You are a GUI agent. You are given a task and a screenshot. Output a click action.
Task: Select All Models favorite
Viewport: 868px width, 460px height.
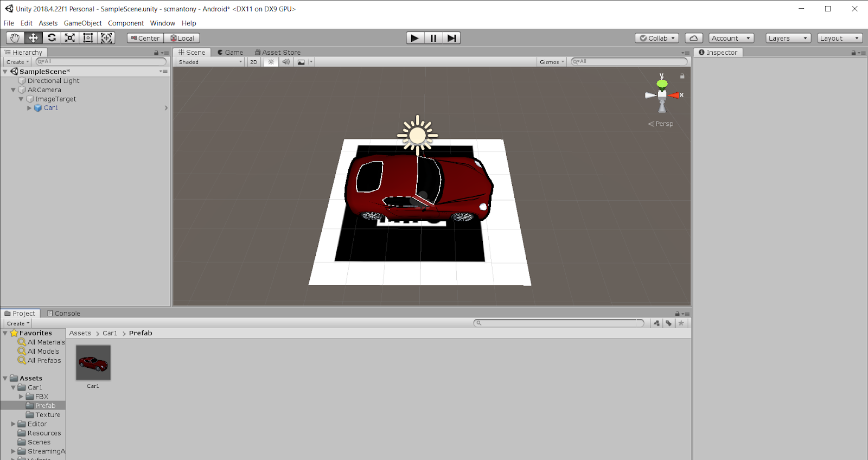click(x=43, y=352)
